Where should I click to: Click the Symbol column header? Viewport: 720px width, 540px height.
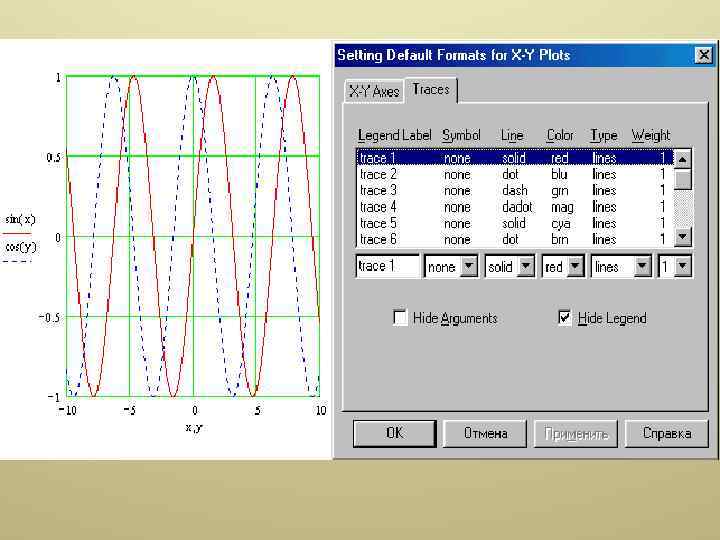461,135
